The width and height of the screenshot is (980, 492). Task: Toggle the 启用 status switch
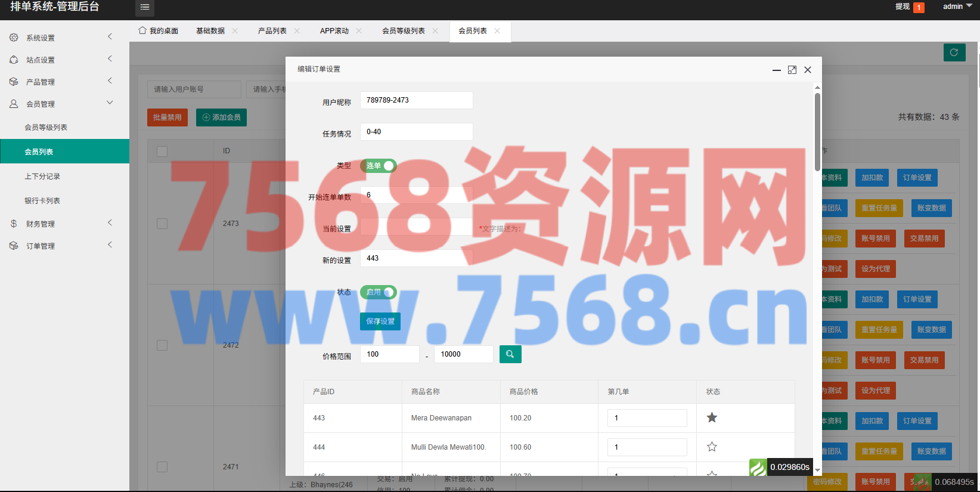378,292
